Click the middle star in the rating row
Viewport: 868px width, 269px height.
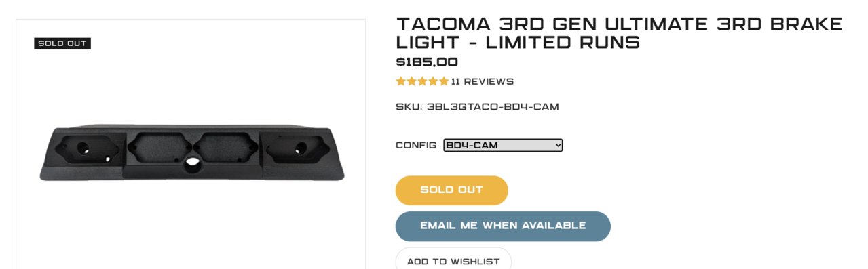pyautogui.click(x=423, y=81)
